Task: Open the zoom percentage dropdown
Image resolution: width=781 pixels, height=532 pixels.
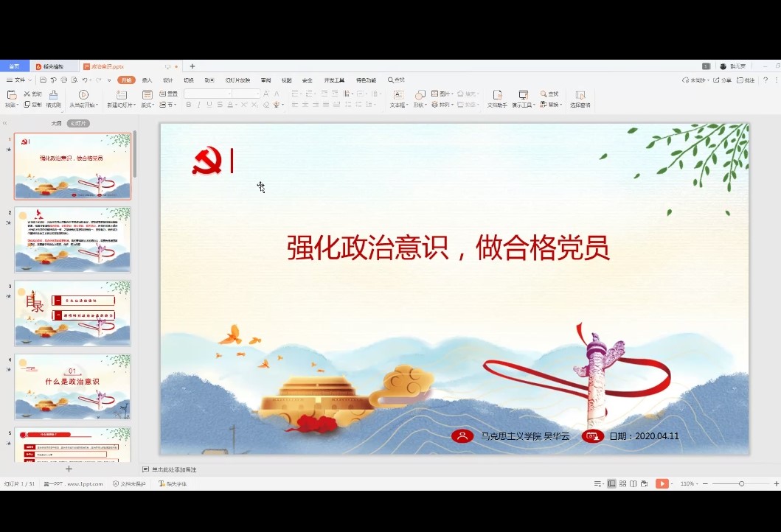Action: tap(689, 483)
